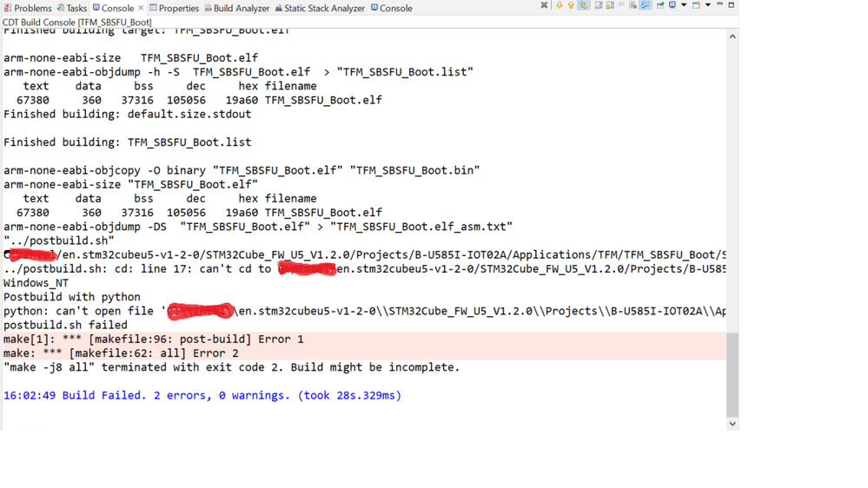Toggle the word wrap icon
The width and height of the screenshot is (868, 488).
(x=621, y=4)
